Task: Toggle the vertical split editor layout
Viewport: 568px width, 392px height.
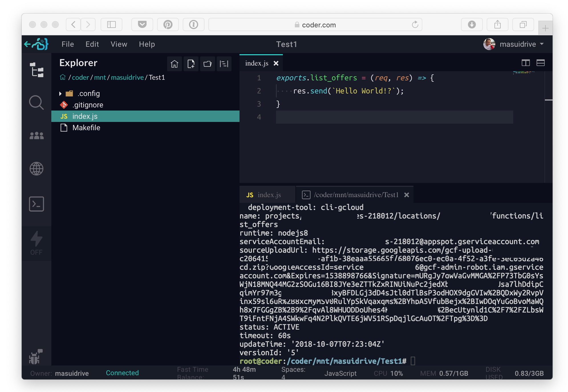Action: click(526, 63)
